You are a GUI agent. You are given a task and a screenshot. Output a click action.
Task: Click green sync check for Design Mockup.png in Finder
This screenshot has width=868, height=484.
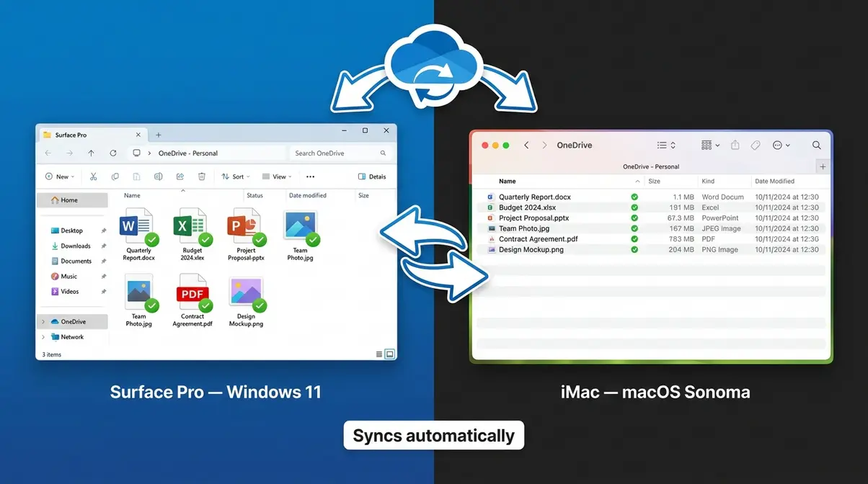point(634,250)
